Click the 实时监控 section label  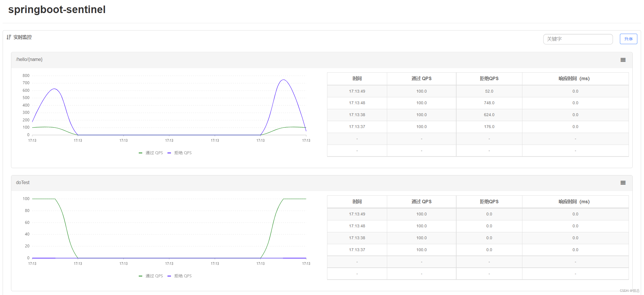click(22, 37)
